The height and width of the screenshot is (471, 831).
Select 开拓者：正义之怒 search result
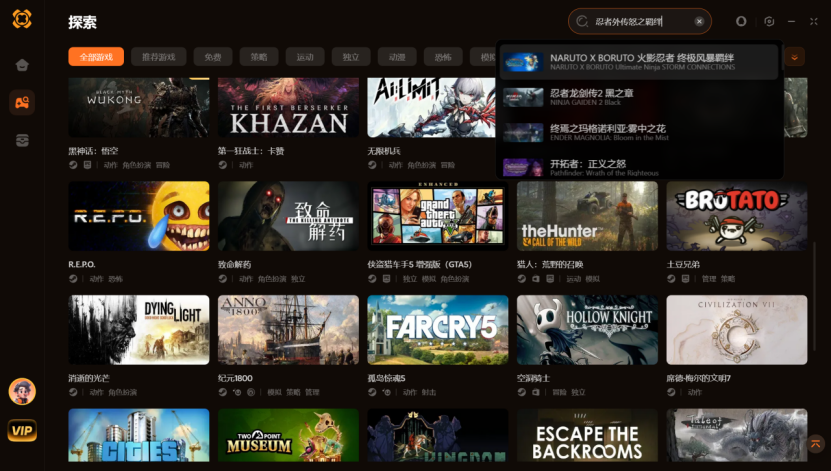(639, 168)
